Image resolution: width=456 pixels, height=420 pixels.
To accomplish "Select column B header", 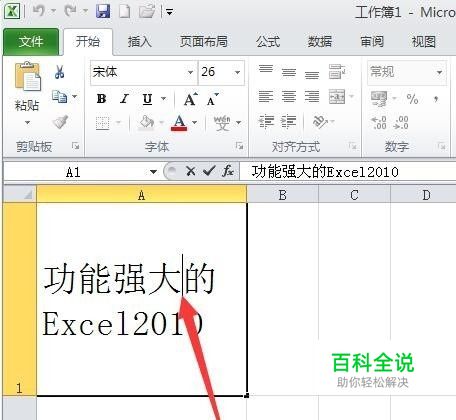I will click(x=283, y=195).
